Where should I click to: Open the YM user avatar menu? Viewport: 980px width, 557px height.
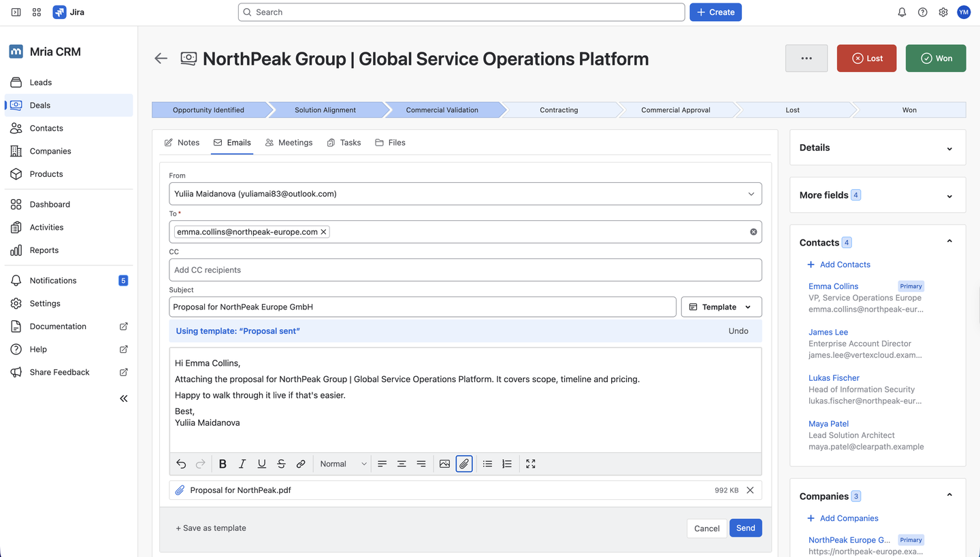[963, 12]
